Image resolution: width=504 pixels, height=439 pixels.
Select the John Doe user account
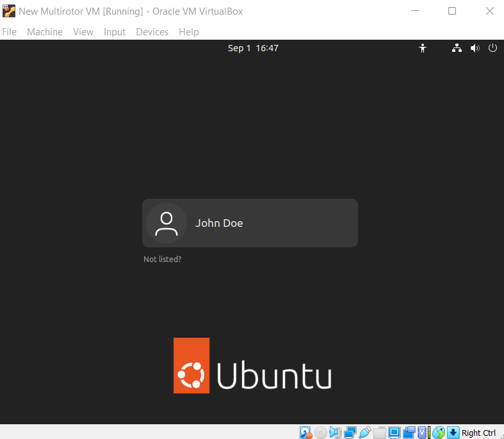coord(250,223)
